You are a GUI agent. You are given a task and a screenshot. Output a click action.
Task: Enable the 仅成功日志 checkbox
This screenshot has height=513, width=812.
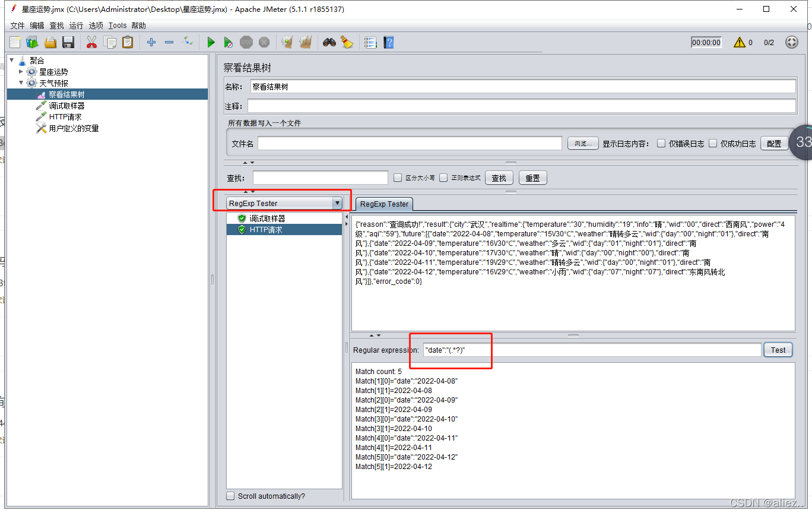pyautogui.click(x=713, y=144)
